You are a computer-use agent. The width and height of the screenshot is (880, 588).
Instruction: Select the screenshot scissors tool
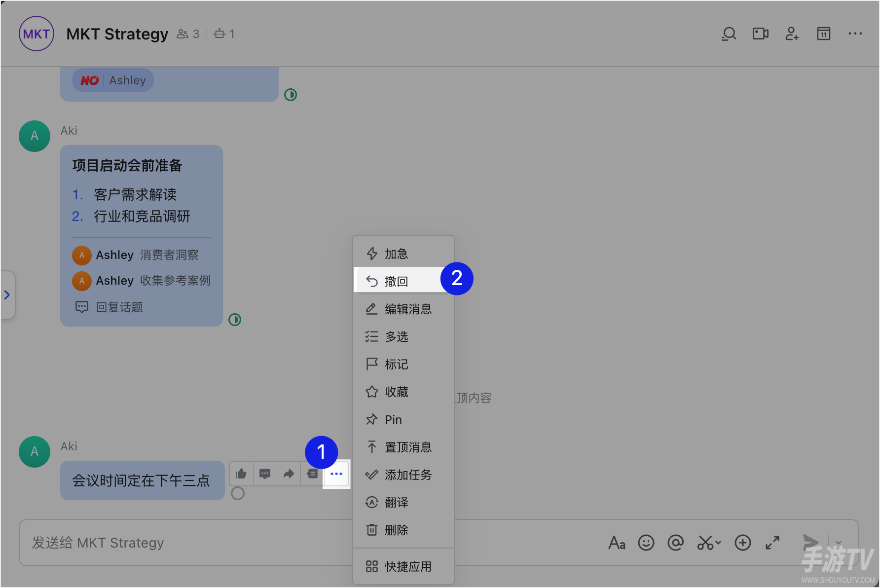tap(705, 543)
